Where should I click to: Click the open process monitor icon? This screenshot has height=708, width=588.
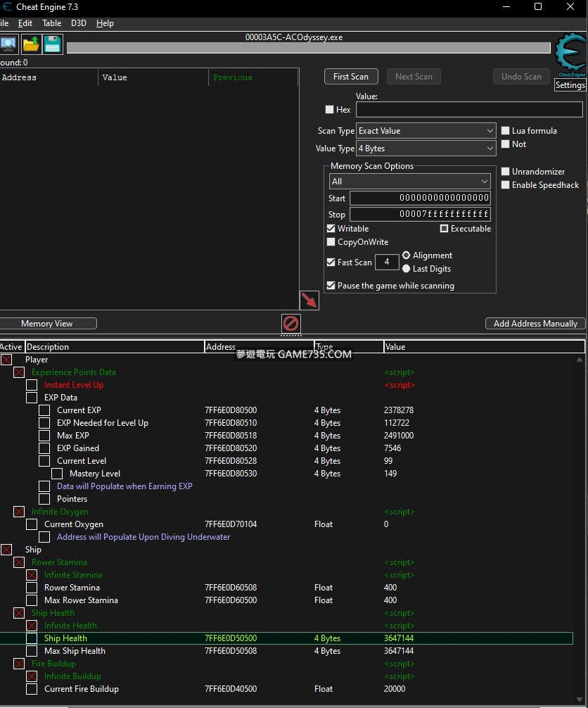coord(8,44)
